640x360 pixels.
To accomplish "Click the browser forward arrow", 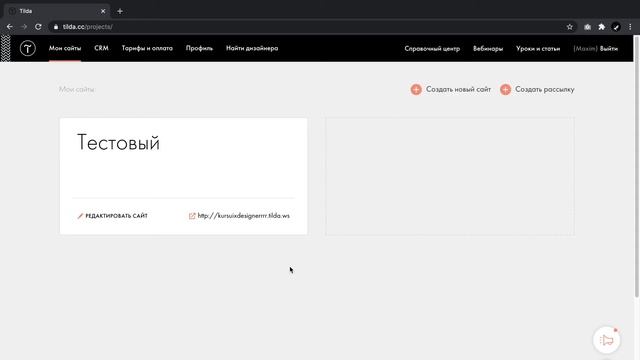I will point(24,27).
